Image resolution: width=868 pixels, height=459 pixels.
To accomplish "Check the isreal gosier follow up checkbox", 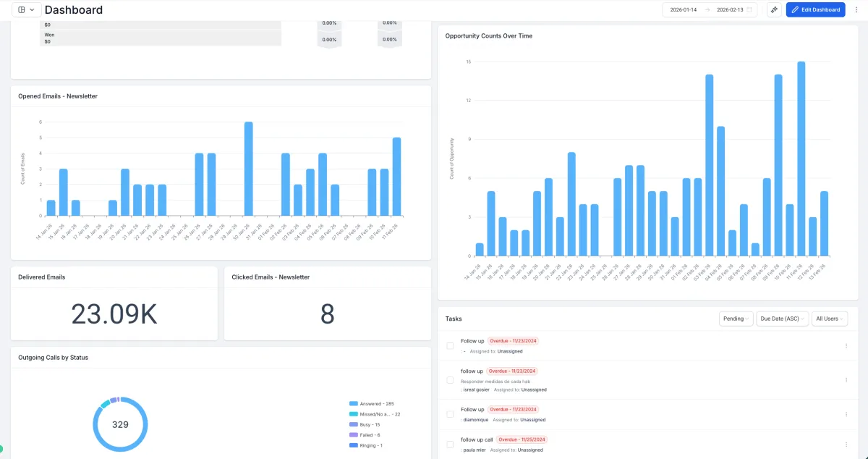I will 450,380.
